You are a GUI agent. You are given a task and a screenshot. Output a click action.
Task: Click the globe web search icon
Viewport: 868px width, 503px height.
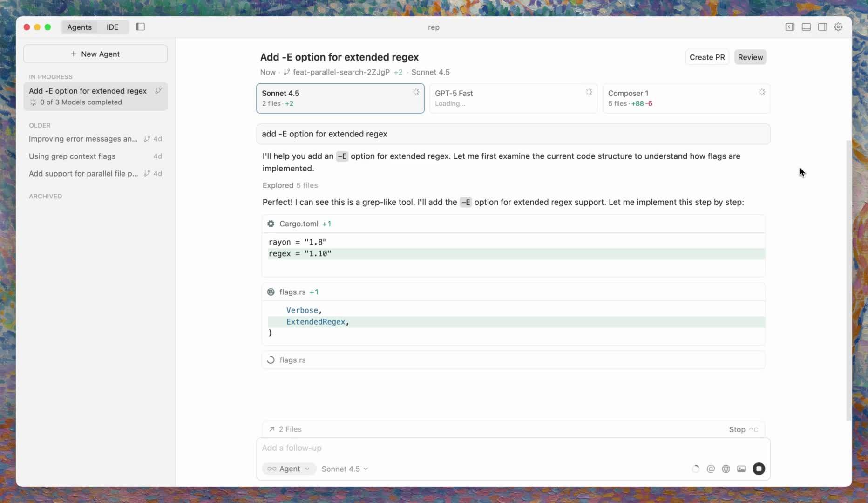(x=726, y=469)
